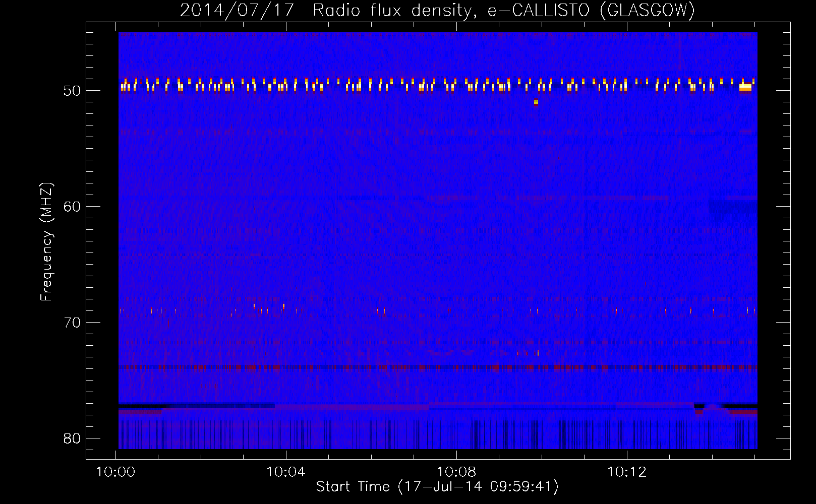The image size is (816, 504).
Task: Click the 80 frequency tick label
Action: tap(72, 438)
